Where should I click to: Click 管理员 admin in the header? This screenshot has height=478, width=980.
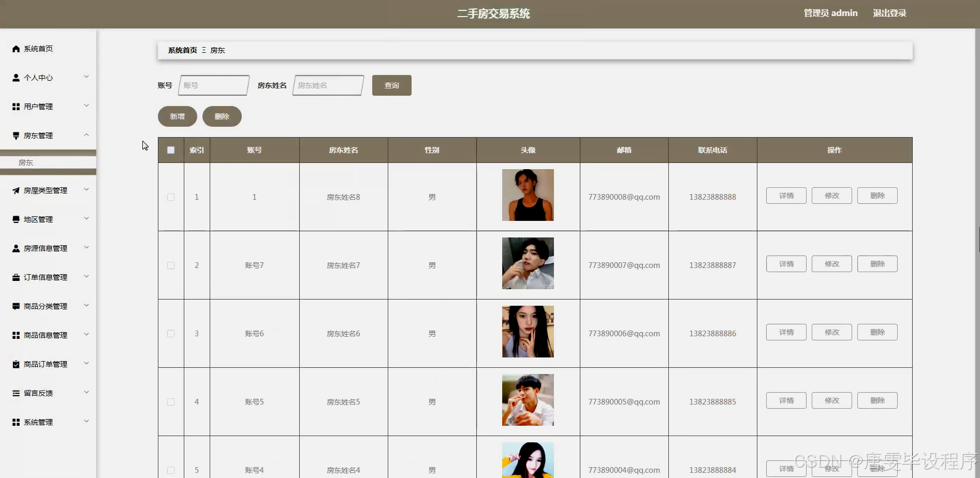tap(830, 13)
